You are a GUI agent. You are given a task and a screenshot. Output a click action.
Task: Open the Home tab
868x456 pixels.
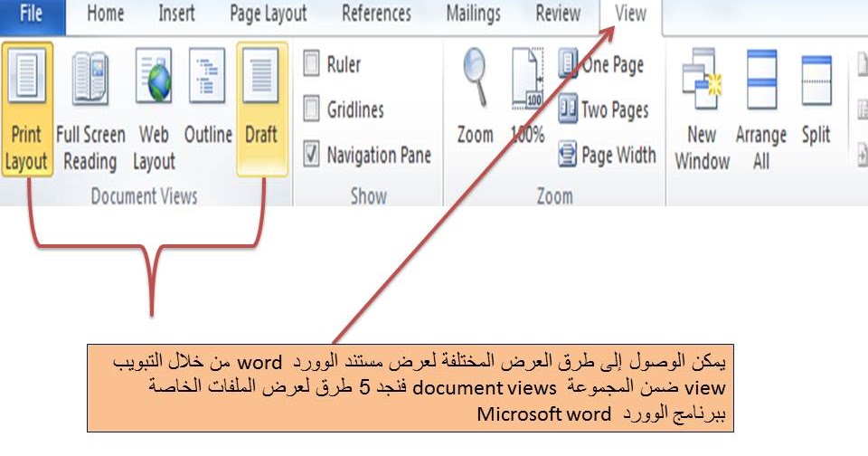pos(105,14)
